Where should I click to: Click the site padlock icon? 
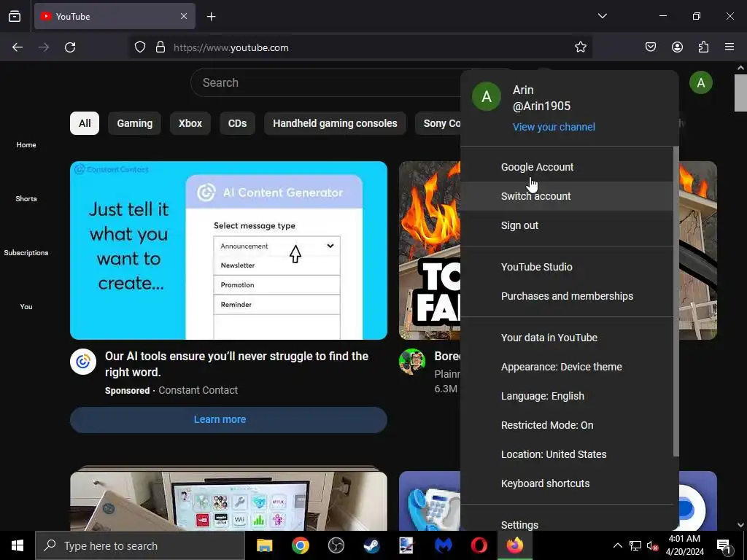160,47
